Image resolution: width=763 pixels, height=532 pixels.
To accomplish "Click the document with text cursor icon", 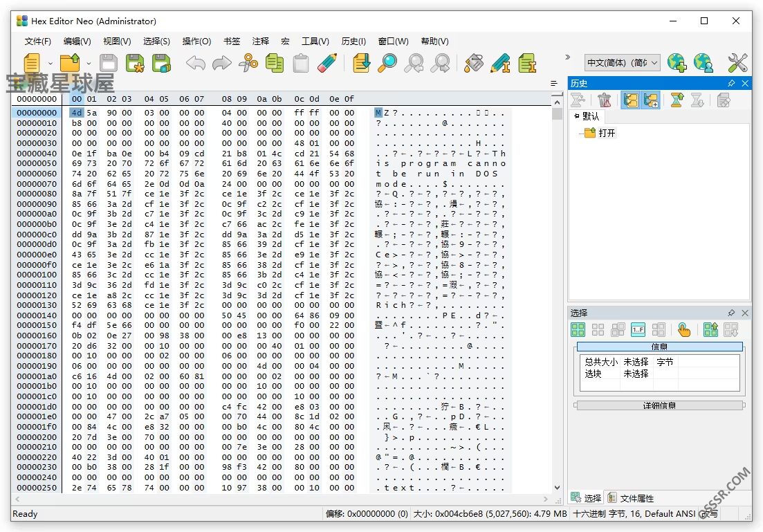I will pos(527,63).
